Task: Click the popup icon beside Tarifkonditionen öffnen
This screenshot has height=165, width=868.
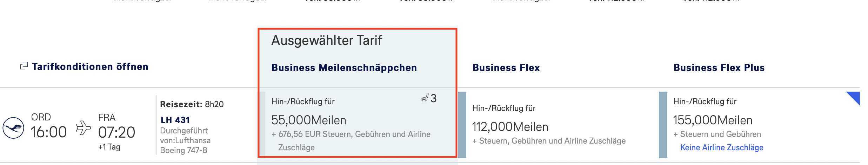Action: click(24, 66)
